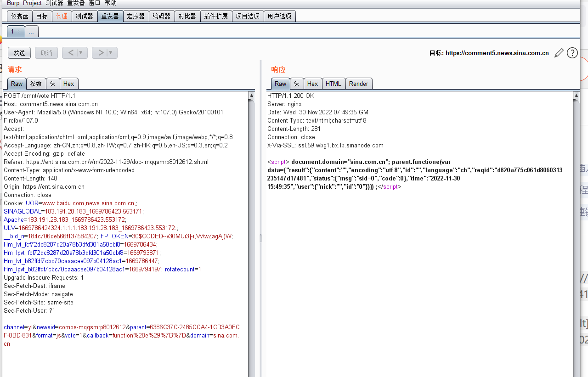
Task: Select the response Hex tab
Action: point(313,84)
